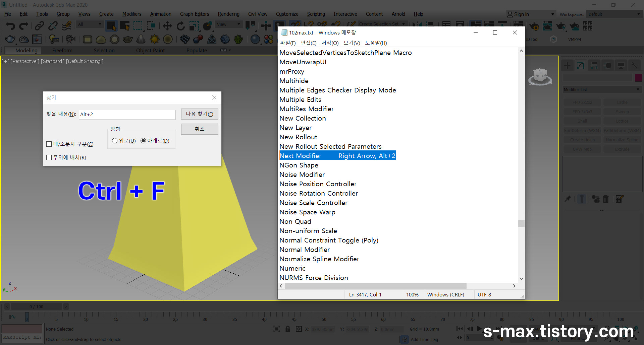Expand the Sign In dropdown arrow
Screen dimensions: 644x345
[x=552, y=14]
